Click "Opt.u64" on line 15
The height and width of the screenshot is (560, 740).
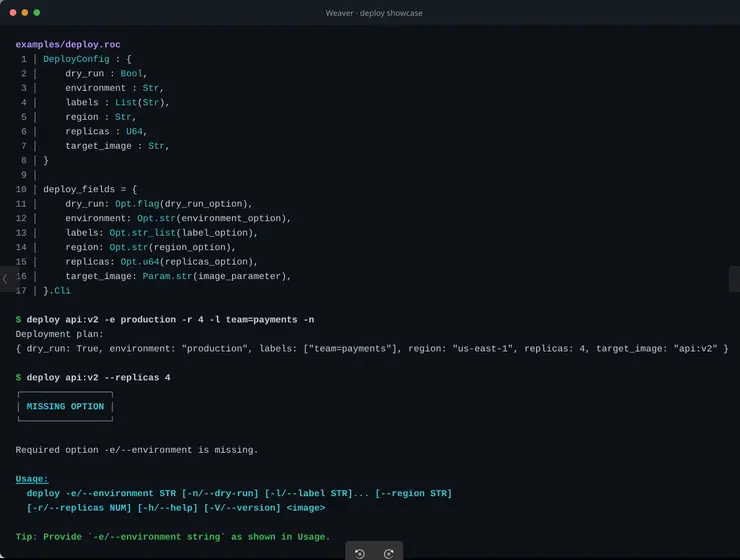(x=140, y=262)
